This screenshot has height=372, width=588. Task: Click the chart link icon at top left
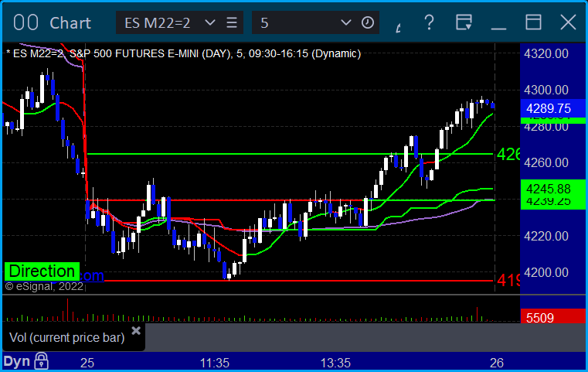[x=25, y=22]
